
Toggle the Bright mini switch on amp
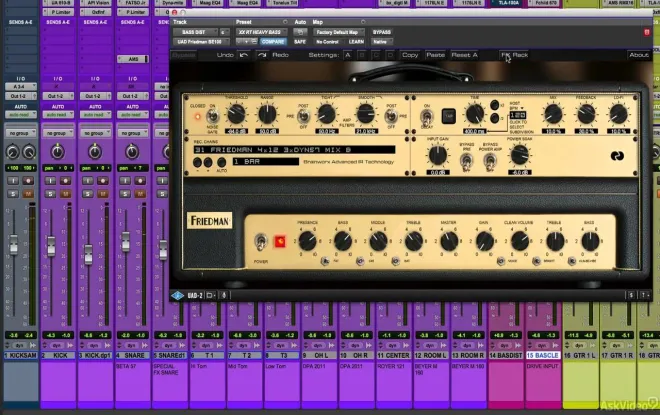(536, 261)
